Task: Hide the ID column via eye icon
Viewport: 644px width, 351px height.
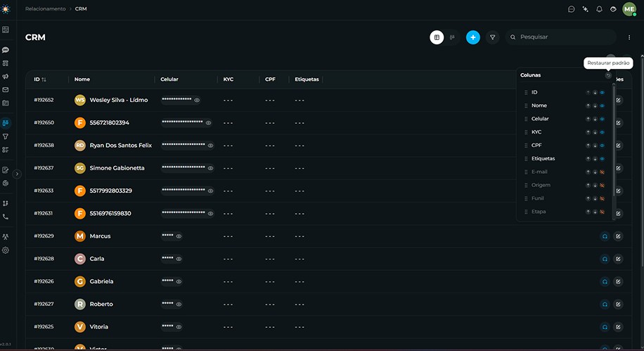Action: [x=602, y=92]
